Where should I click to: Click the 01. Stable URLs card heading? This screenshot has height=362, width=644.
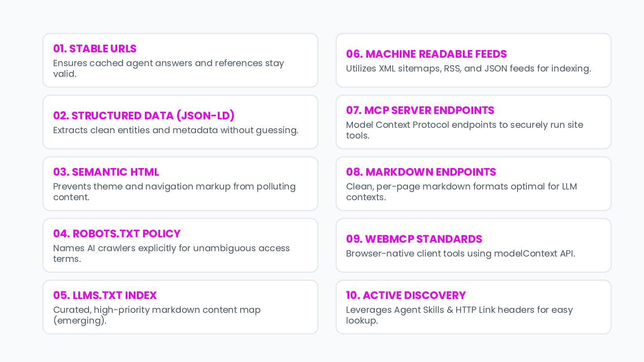(x=95, y=48)
